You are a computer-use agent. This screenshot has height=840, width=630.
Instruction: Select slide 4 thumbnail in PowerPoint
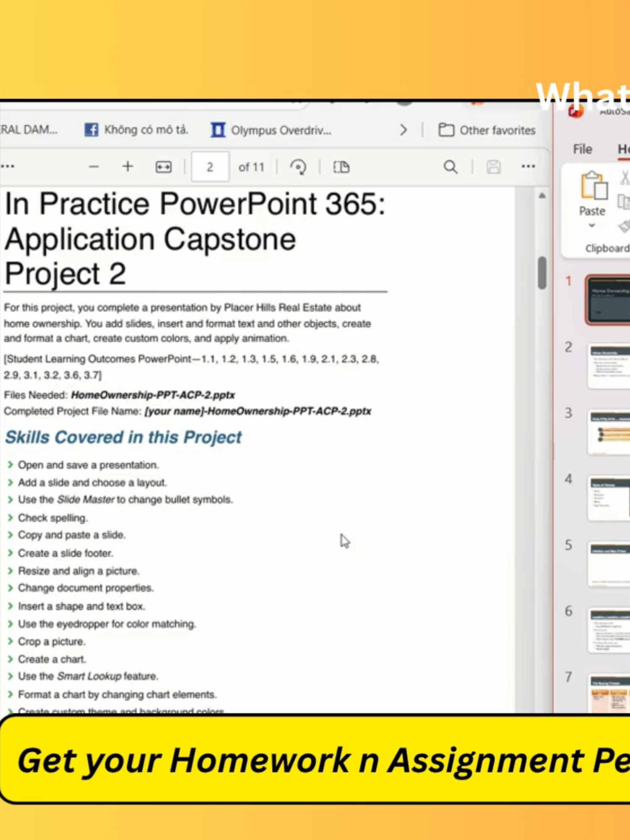(x=609, y=499)
